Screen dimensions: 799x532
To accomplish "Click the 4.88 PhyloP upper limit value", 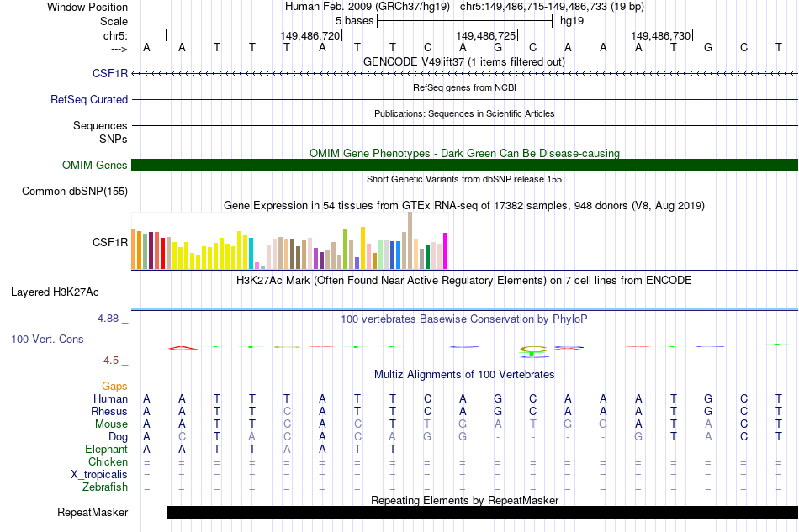I will 108,319.
